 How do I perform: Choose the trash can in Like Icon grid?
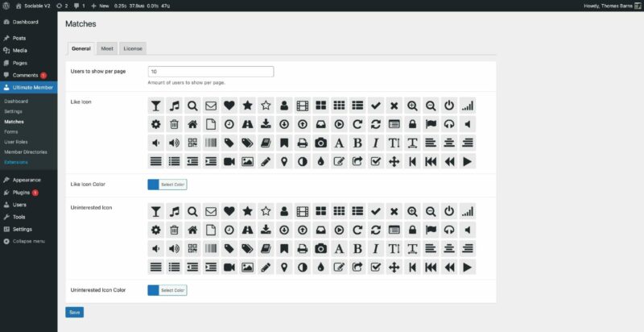(174, 124)
